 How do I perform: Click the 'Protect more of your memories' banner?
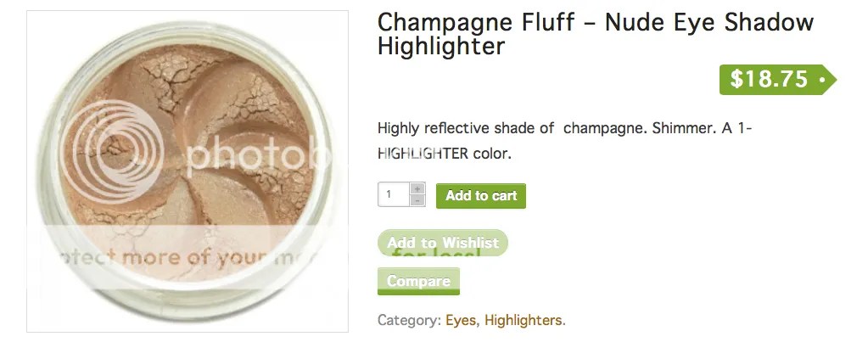[x=188, y=255]
